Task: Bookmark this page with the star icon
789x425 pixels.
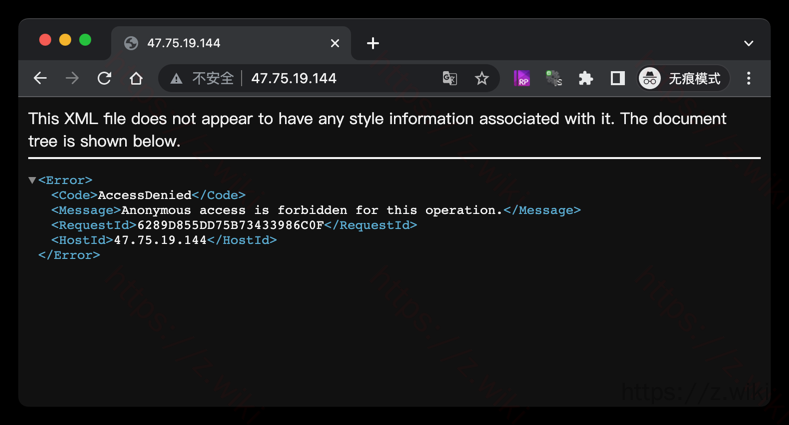Action: coord(482,78)
